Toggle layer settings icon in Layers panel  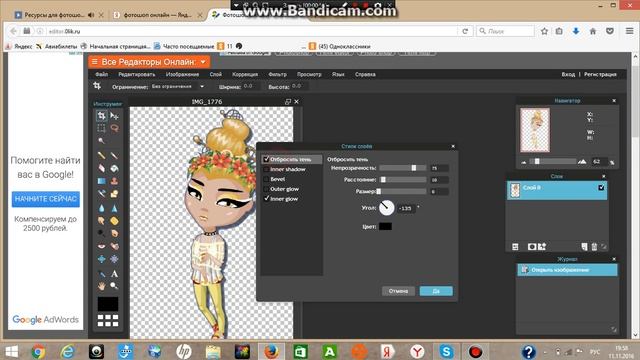click(515, 247)
